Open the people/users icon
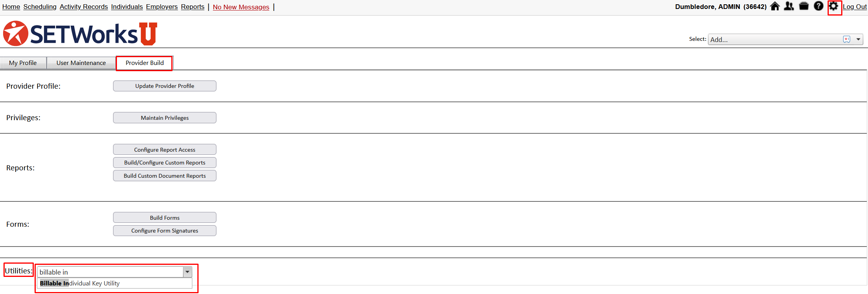This screenshot has width=868, height=294. pyautogui.click(x=789, y=6)
